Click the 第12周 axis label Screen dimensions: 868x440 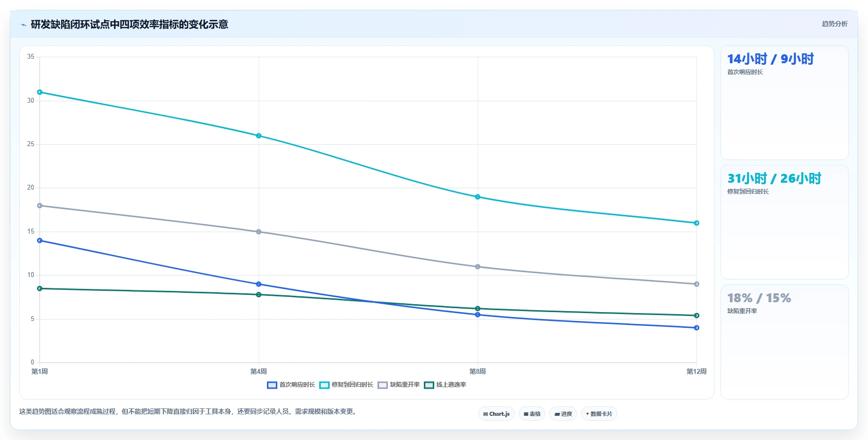click(696, 371)
